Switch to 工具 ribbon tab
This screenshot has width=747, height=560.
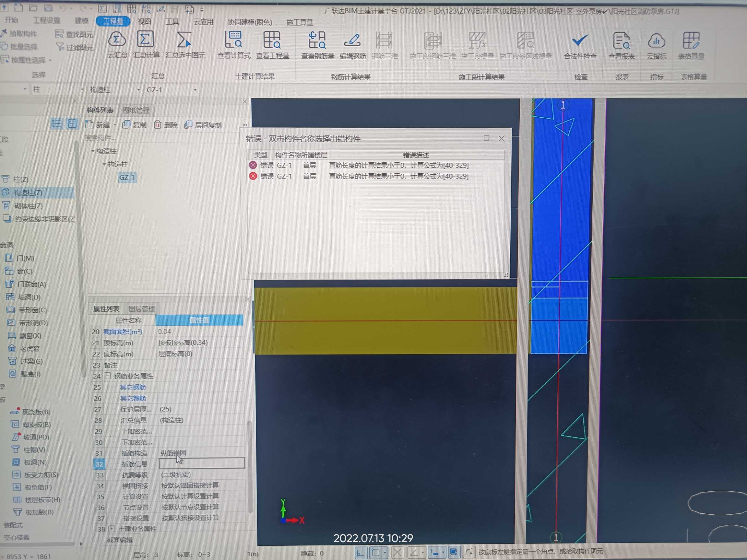pos(172,22)
